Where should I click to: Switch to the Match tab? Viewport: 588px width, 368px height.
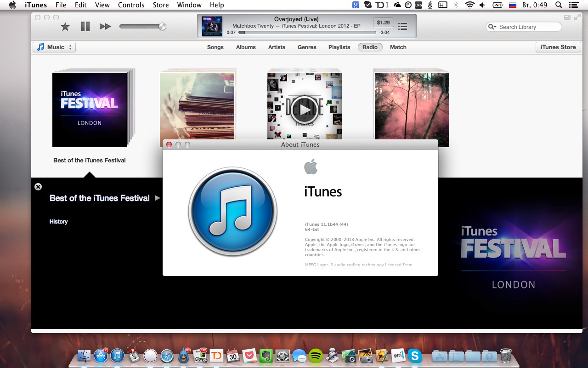(x=398, y=47)
